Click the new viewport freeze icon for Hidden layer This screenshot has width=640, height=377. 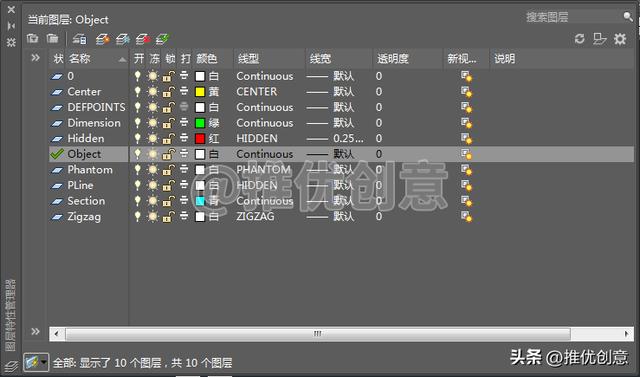[466, 139]
